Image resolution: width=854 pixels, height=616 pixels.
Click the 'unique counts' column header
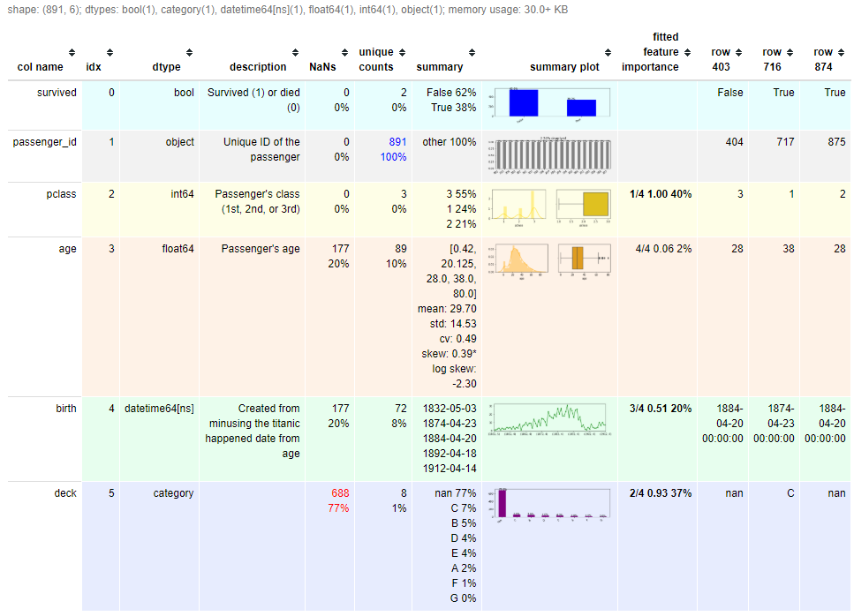coord(376,59)
